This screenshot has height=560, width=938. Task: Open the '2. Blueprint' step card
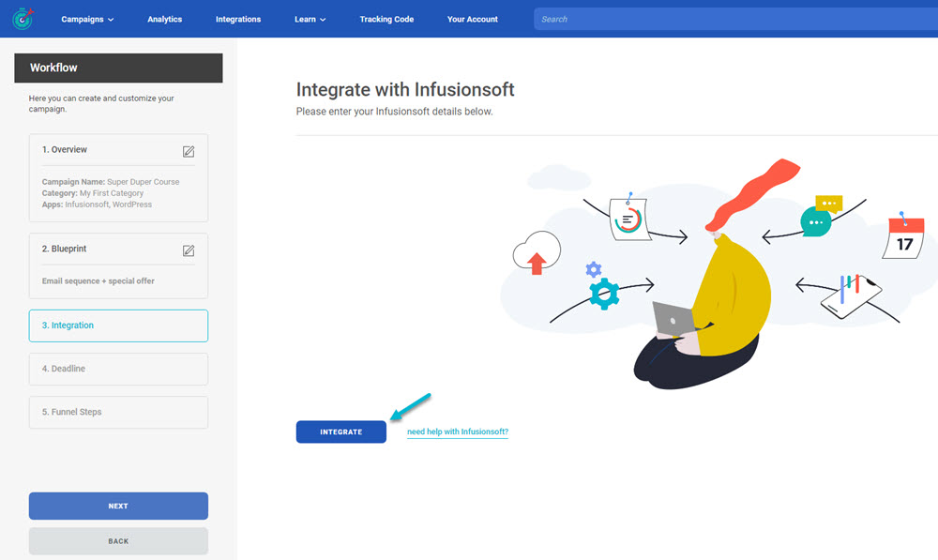118,265
